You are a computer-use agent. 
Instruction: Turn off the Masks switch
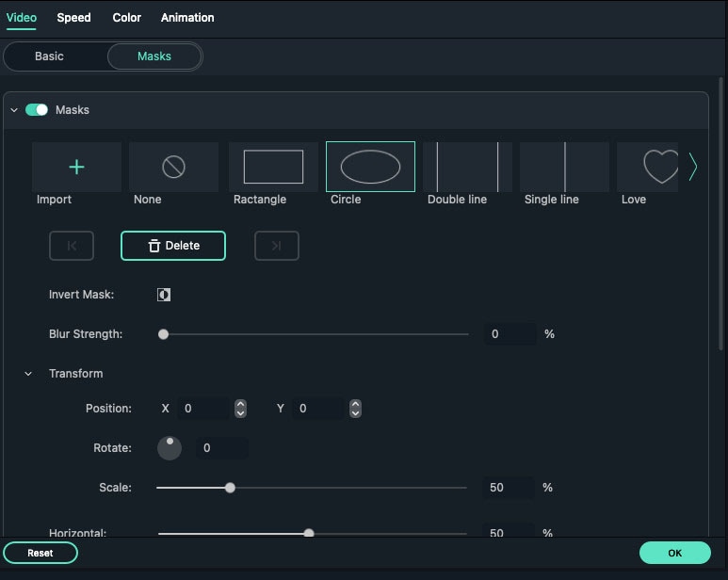click(x=37, y=110)
